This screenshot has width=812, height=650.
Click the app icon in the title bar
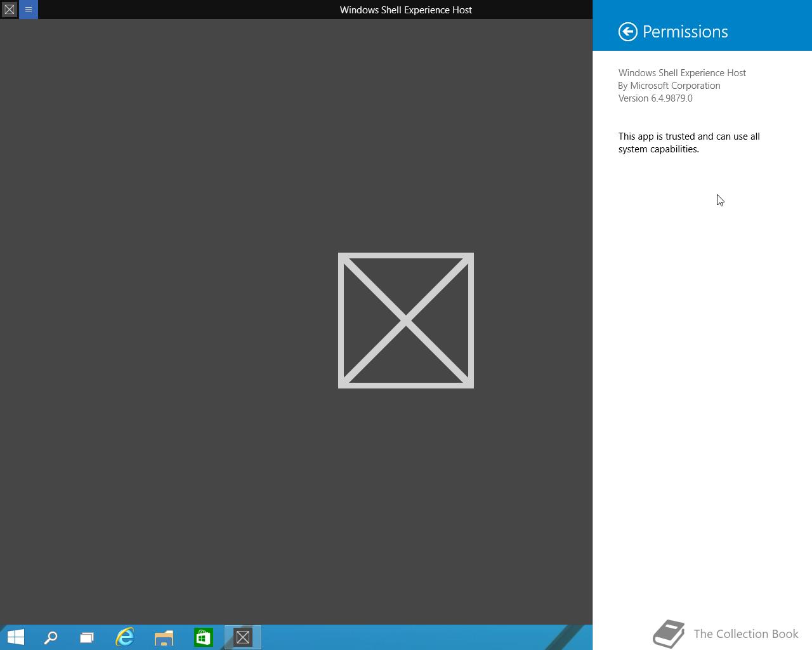[x=10, y=10]
